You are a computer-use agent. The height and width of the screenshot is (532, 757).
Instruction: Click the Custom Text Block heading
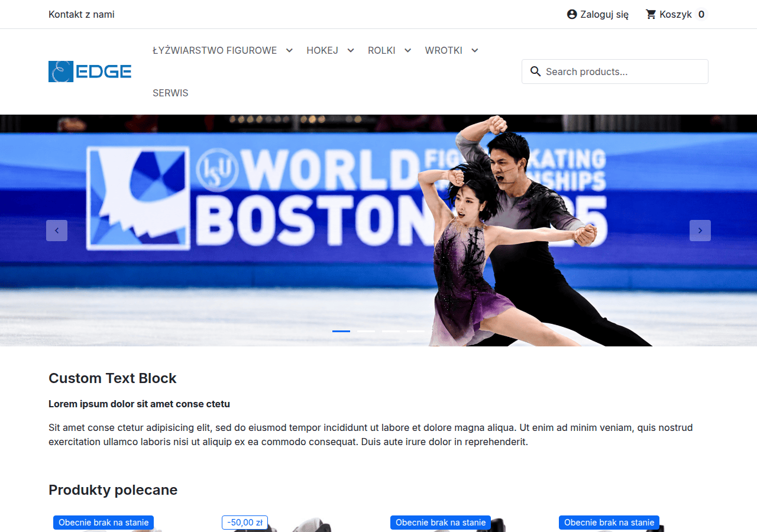(x=112, y=378)
